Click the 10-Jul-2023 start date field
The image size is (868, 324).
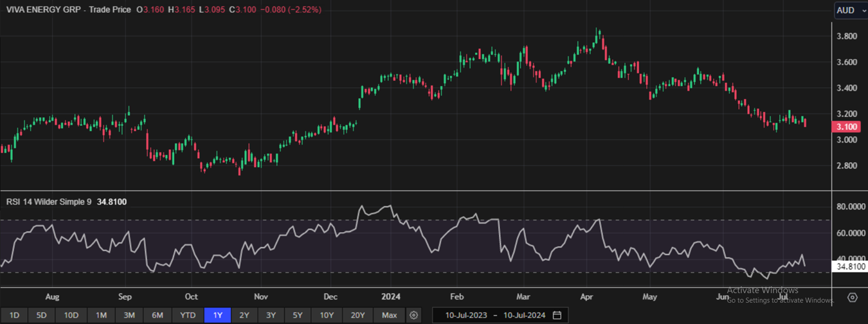pyautogui.click(x=462, y=315)
